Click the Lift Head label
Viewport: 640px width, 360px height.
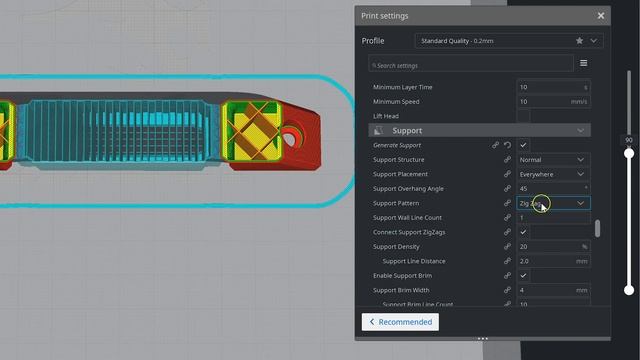click(386, 116)
